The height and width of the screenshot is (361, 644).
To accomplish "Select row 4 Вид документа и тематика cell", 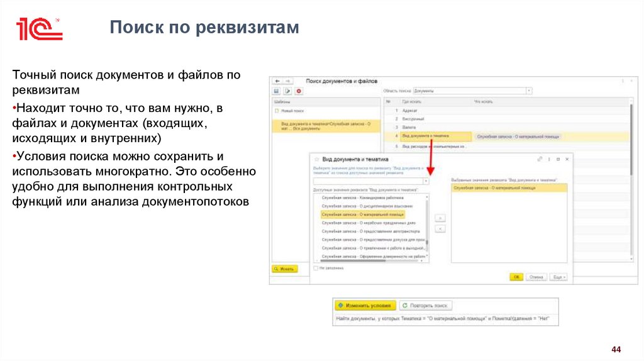I will tap(435, 136).
